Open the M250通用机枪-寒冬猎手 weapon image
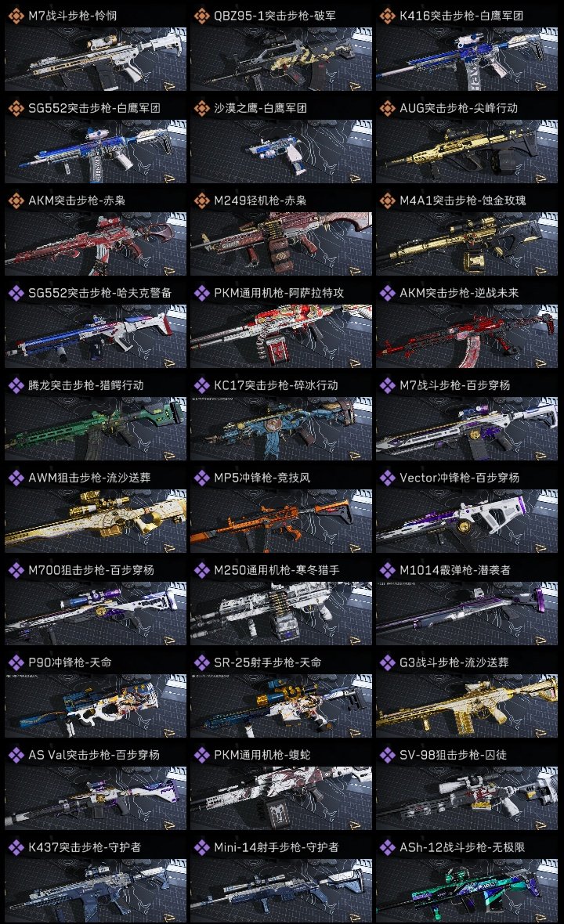 tap(281, 613)
